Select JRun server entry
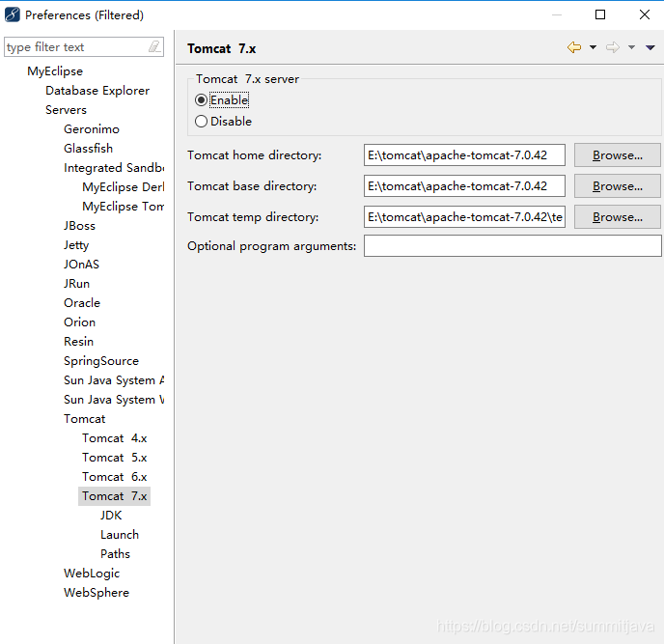This screenshot has width=664, height=644. click(x=76, y=284)
